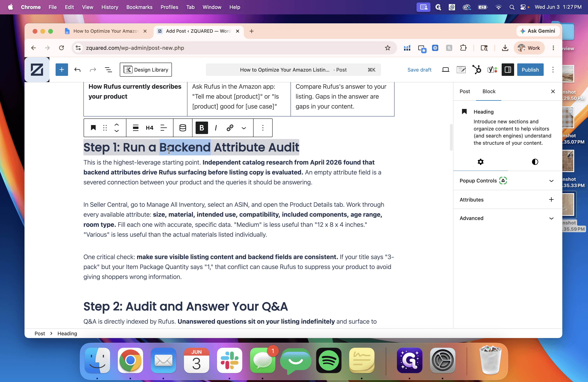
Task: Open the laptop preview view icon
Action: coord(445,70)
